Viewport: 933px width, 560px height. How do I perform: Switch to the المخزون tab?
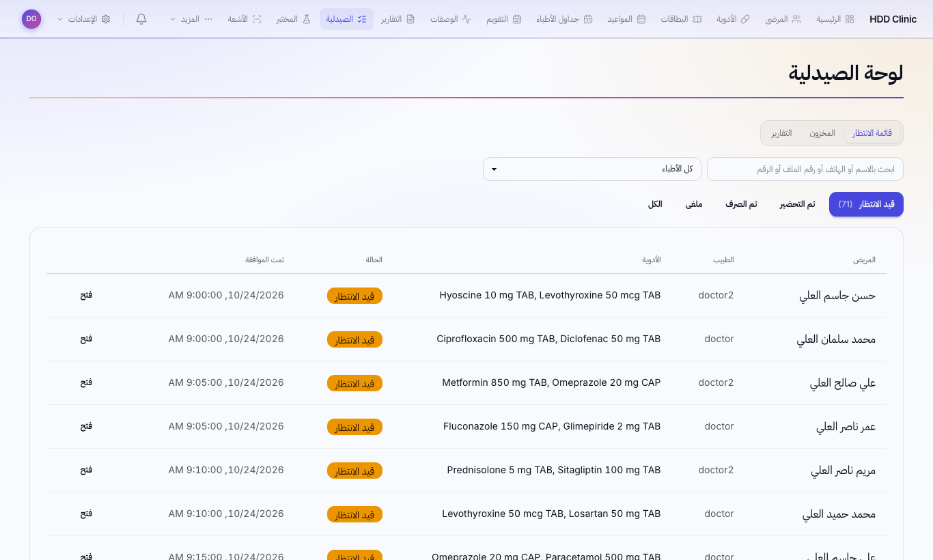click(822, 133)
